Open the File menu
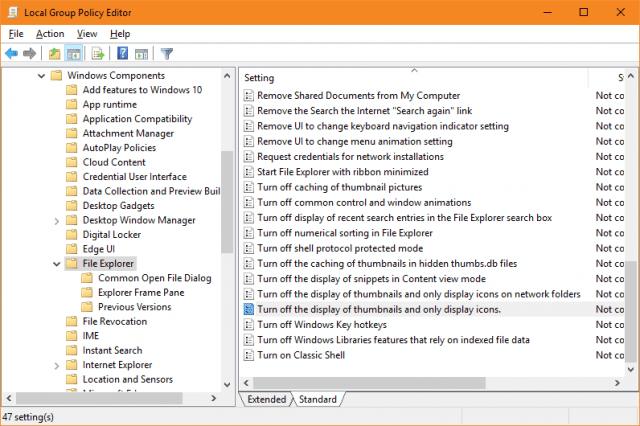Image resolution: width=640 pixels, height=426 pixels. tap(16, 34)
